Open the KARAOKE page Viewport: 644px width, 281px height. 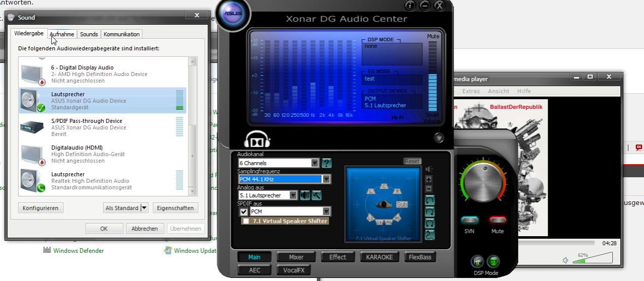(379, 257)
